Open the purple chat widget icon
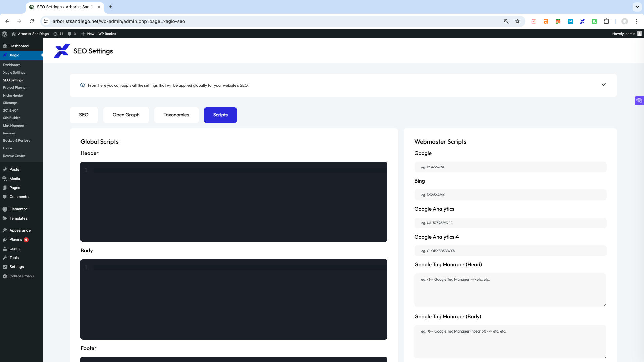Screen dimensions: 644x362 pos(639,101)
